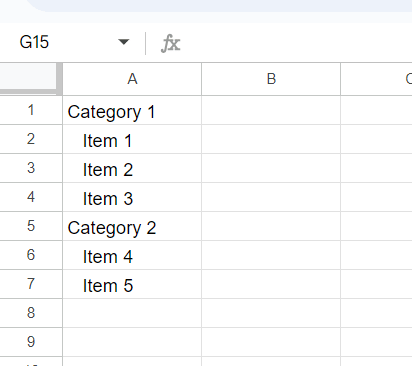This screenshot has height=366, width=412.
Task: Select row 5 header
Action: click(x=31, y=226)
